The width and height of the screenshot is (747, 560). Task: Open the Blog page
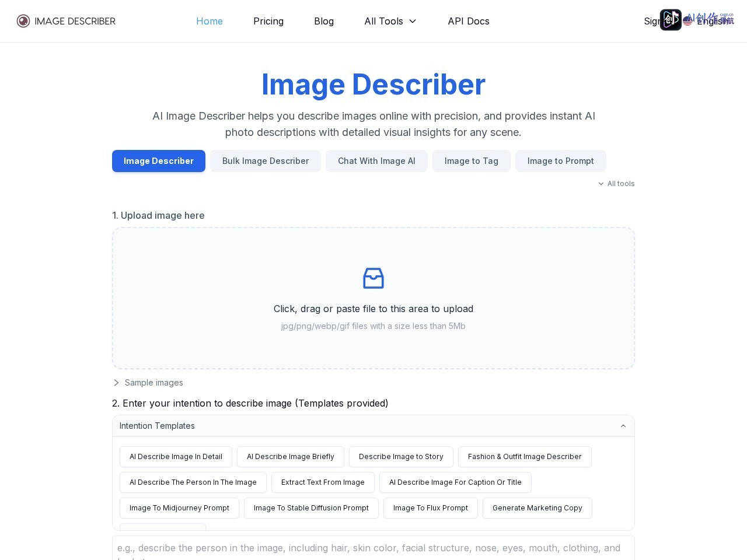[324, 21]
